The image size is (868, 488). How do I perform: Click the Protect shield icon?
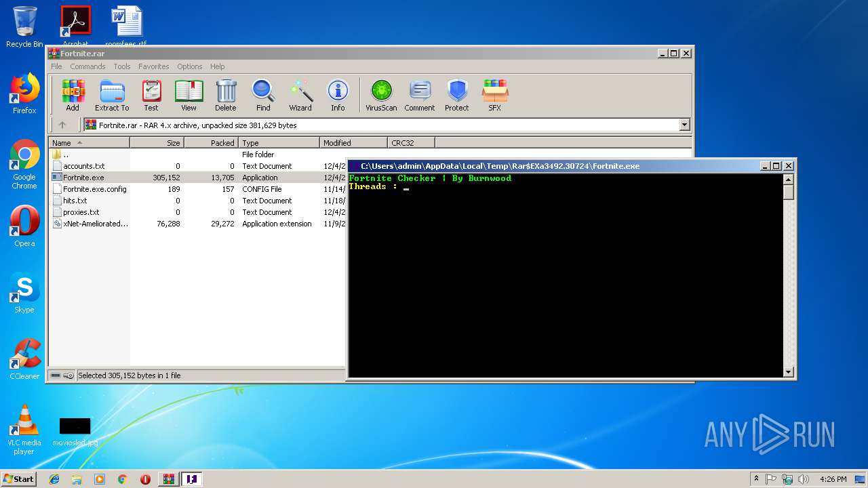point(457,96)
